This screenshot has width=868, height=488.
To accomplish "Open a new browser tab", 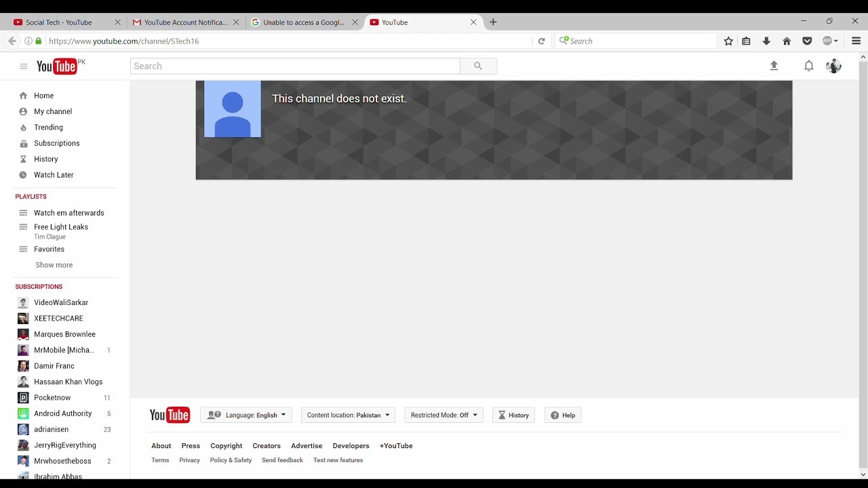I will tap(493, 22).
